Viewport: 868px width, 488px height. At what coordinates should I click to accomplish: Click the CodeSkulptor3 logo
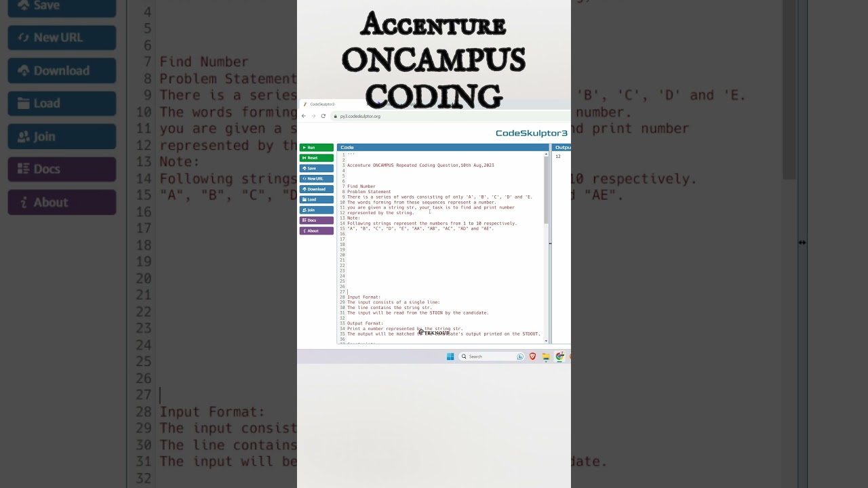point(531,133)
